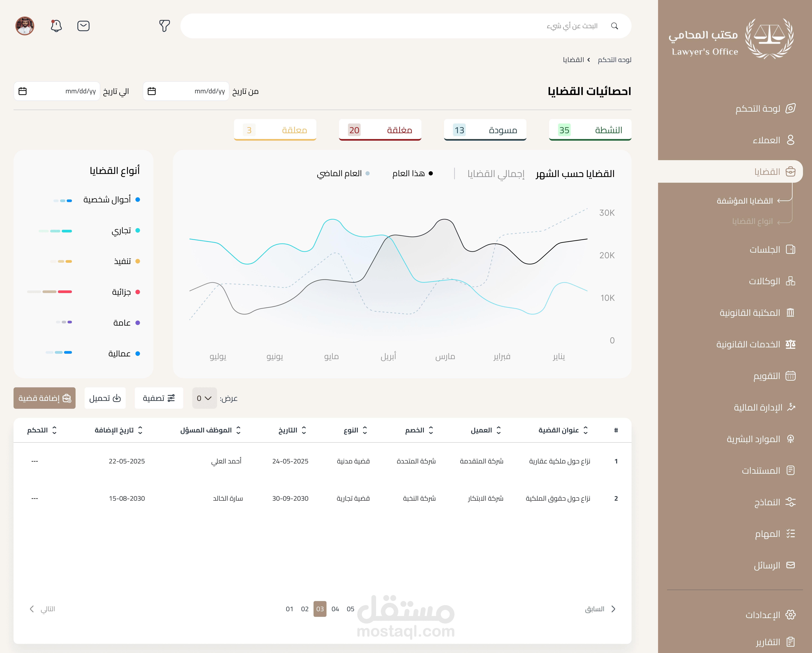Click the search magnifier icon

coord(614,26)
